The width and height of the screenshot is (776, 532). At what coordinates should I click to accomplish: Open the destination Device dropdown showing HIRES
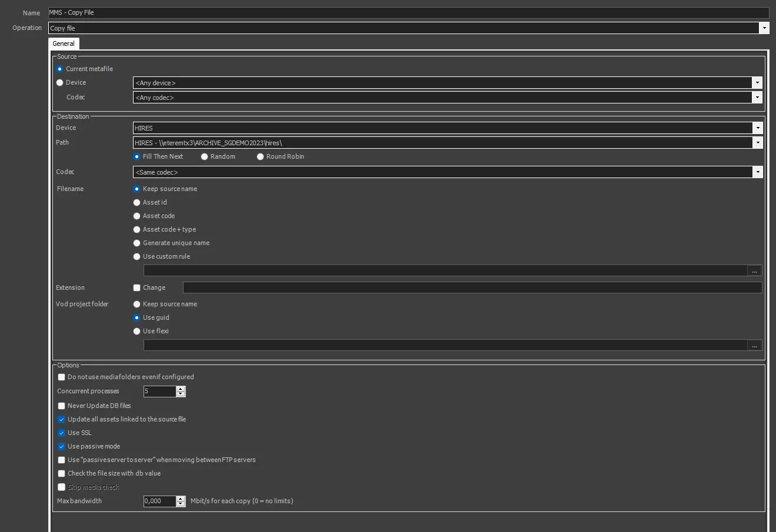[757, 128]
